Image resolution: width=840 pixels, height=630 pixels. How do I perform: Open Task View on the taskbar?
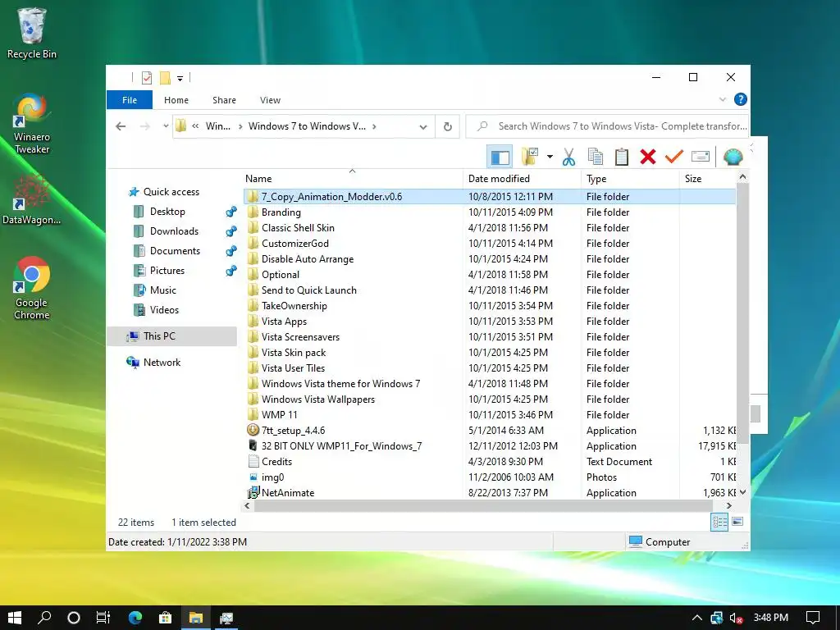(103, 618)
